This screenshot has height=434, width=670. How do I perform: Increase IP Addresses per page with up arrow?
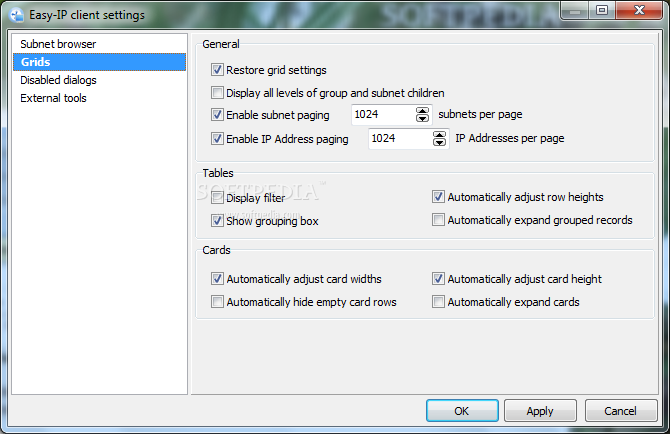pyautogui.click(x=439, y=135)
